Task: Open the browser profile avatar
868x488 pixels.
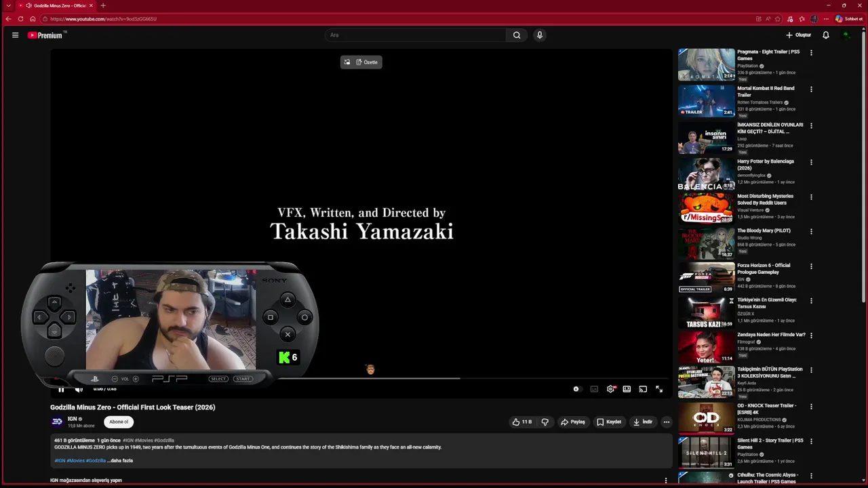Action: click(x=814, y=19)
